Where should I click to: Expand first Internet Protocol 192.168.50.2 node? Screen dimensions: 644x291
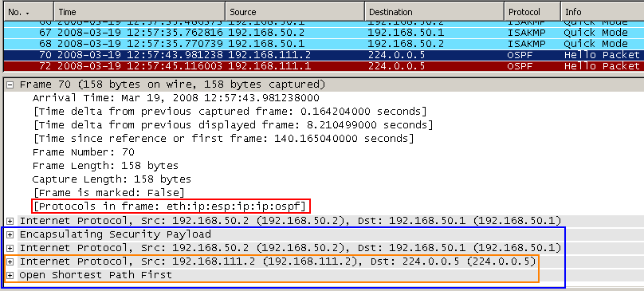pos(10,221)
